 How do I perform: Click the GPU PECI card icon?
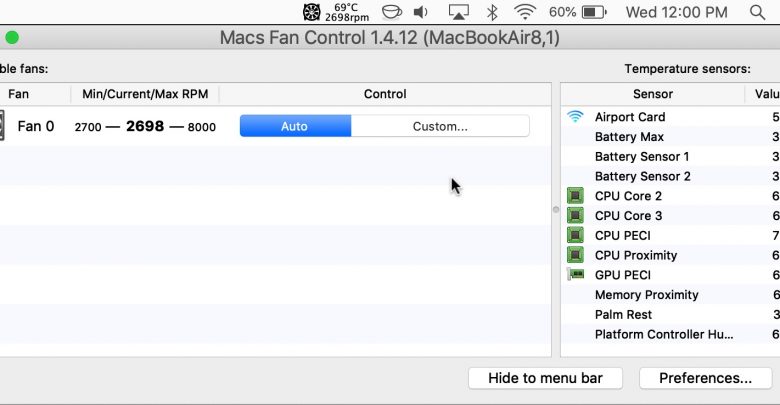tap(576, 274)
